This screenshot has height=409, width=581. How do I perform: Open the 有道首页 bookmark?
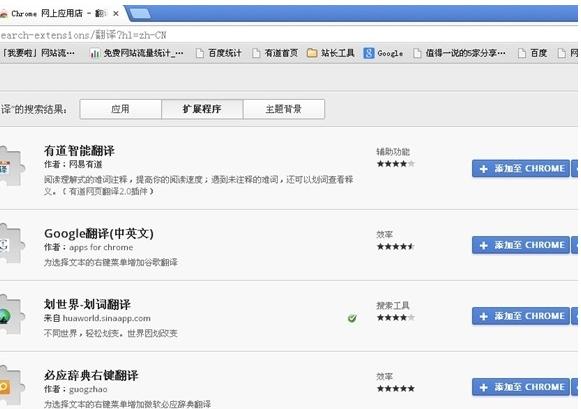(275, 53)
